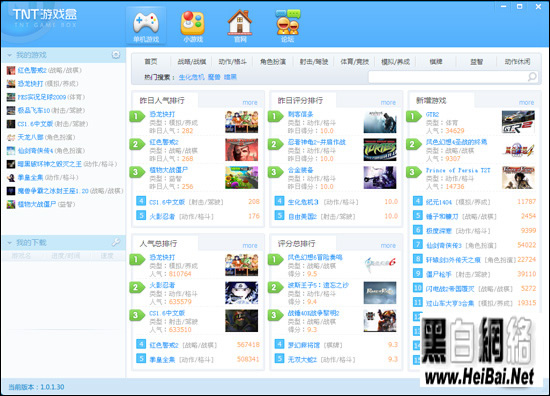Open 合金装备 thumbnail in 昨日评分排行

[x=380, y=177]
